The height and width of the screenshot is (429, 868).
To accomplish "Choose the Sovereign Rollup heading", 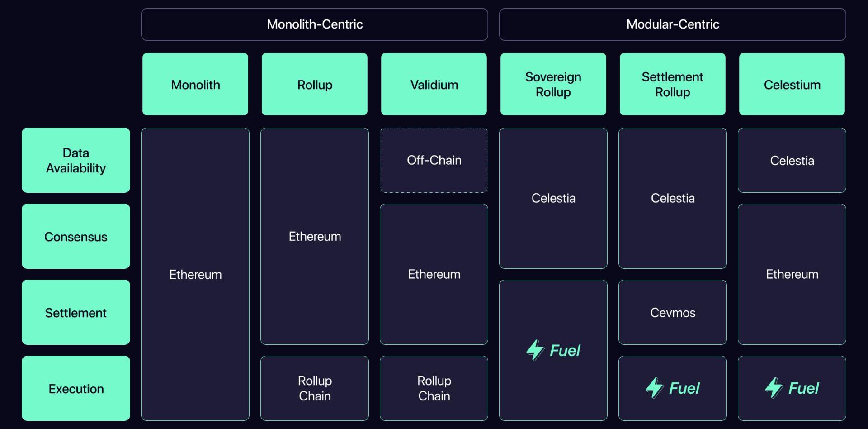I will 553,84.
